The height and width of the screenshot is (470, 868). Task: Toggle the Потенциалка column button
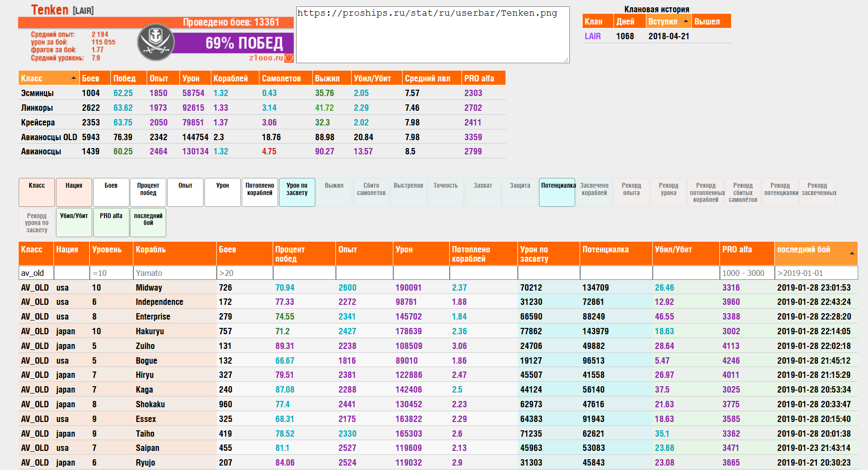pyautogui.click(x=557, y=192)
